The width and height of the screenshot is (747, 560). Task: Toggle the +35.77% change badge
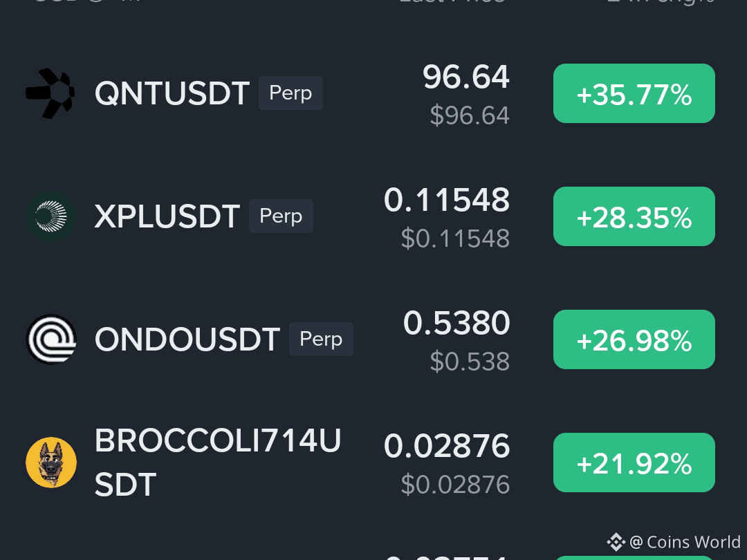[634, 93]
